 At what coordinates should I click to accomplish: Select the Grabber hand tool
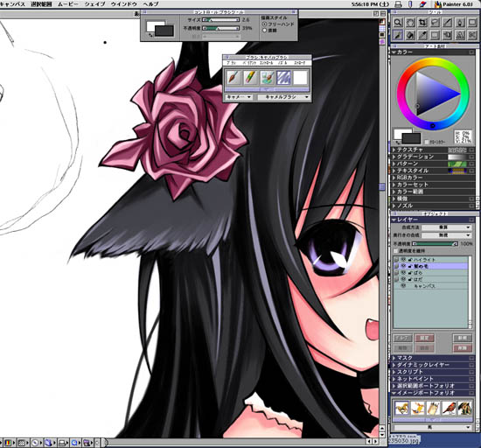point(410,23)
